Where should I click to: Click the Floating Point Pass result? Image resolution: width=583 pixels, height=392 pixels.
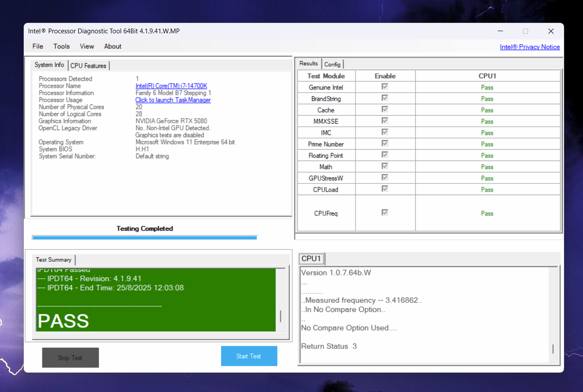coord(487,155)
